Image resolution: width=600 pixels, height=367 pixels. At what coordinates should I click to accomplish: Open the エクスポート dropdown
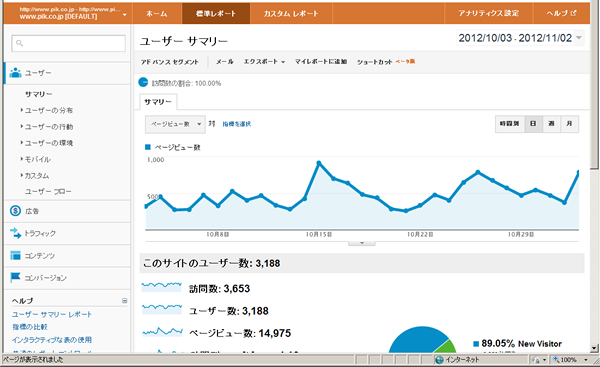264,62
